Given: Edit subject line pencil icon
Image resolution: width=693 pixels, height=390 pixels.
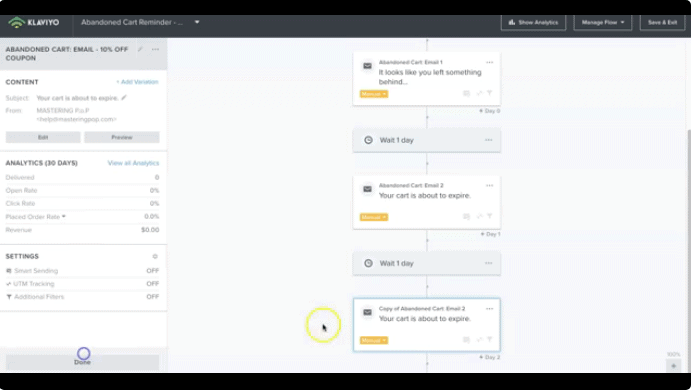Looking at the screenshot, I should coord(124,98).
